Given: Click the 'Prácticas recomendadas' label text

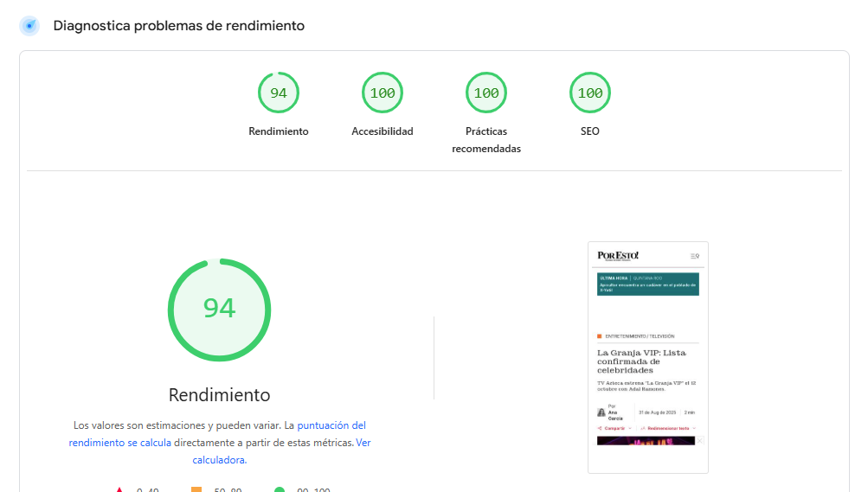Looking at the screenshot, I should 486,140.
